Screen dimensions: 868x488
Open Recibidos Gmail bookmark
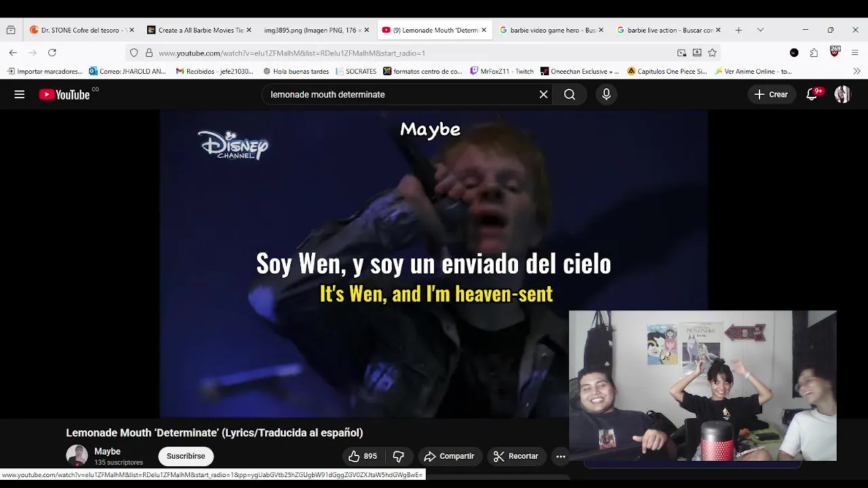coord(214,71)
